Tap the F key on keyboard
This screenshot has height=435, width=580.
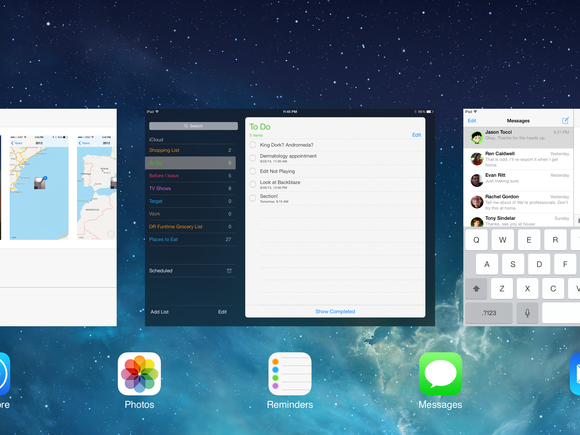(565, 264)
